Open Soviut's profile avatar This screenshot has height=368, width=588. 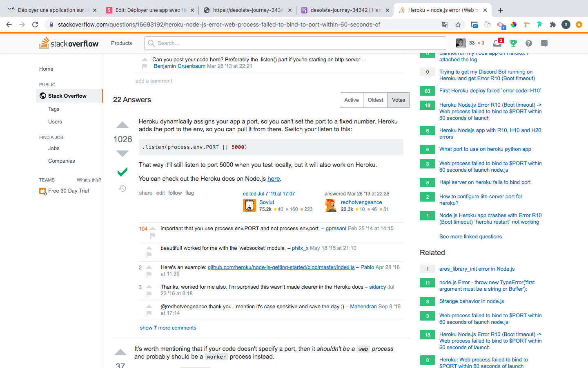249,205
